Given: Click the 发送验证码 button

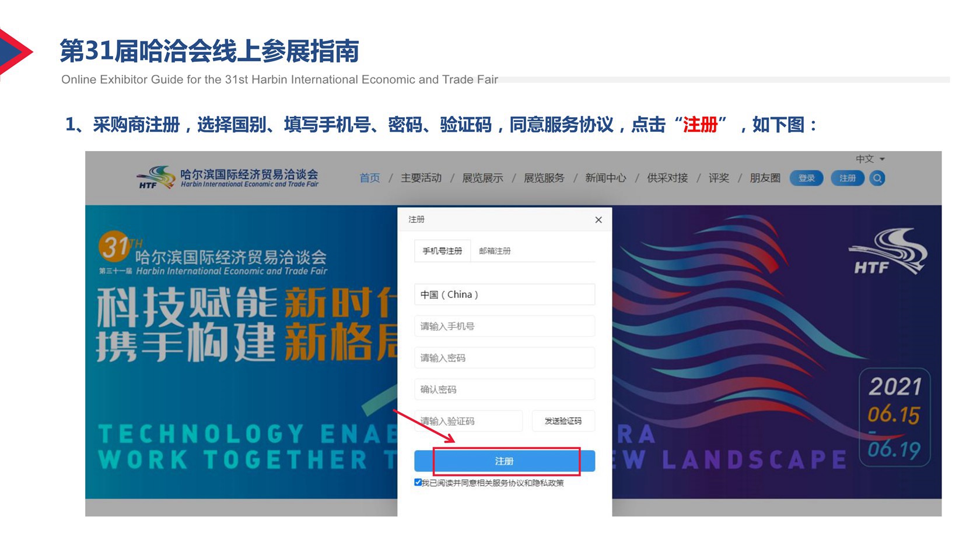Looking at the screenshot, I should tap(563, 421).
